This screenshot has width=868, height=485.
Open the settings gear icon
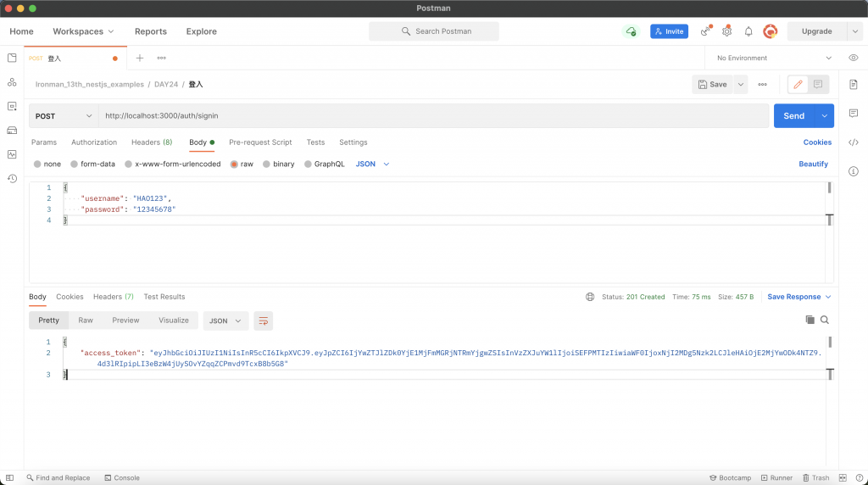tap(726, 31)
